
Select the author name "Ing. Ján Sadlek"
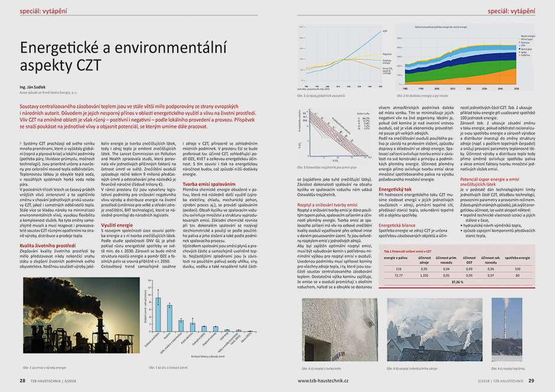32,87
